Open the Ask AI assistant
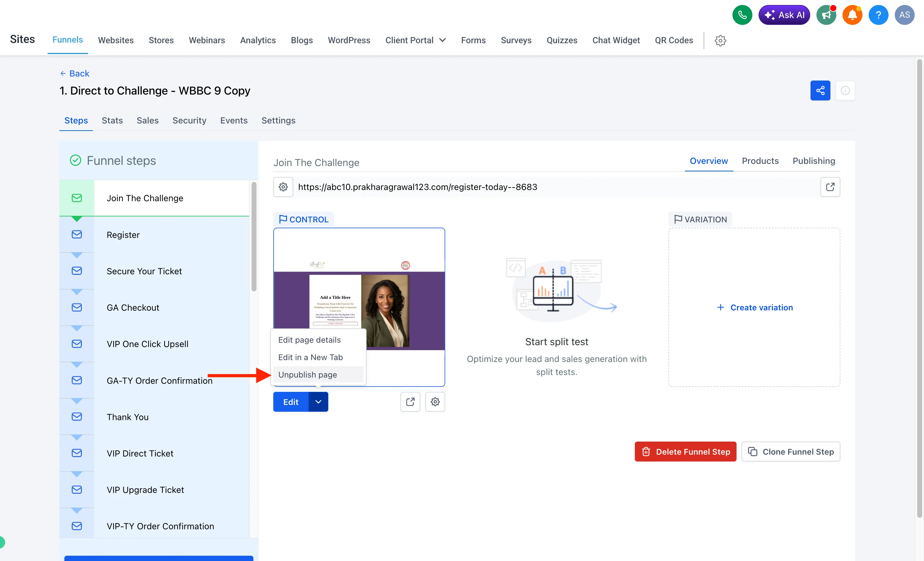 tap(784, 15)
